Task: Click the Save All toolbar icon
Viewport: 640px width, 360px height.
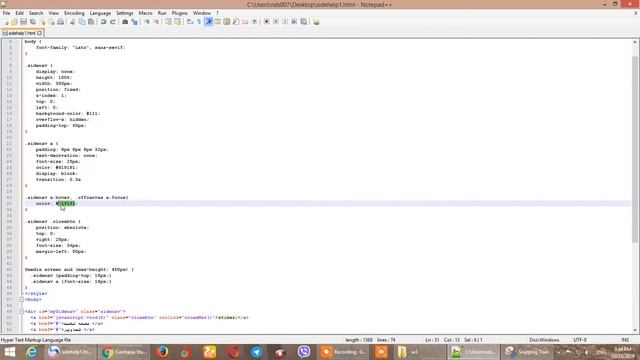Action: point(33,22)
